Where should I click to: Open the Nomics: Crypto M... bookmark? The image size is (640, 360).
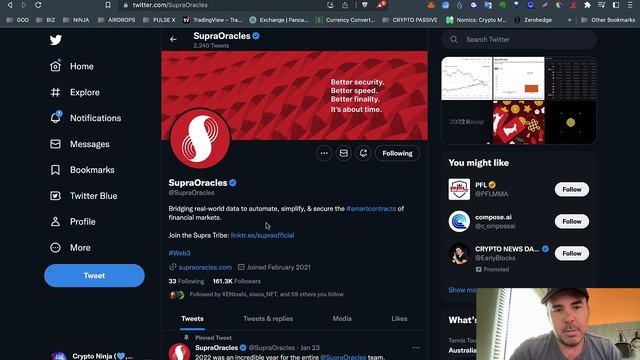(x=476, y=20)
